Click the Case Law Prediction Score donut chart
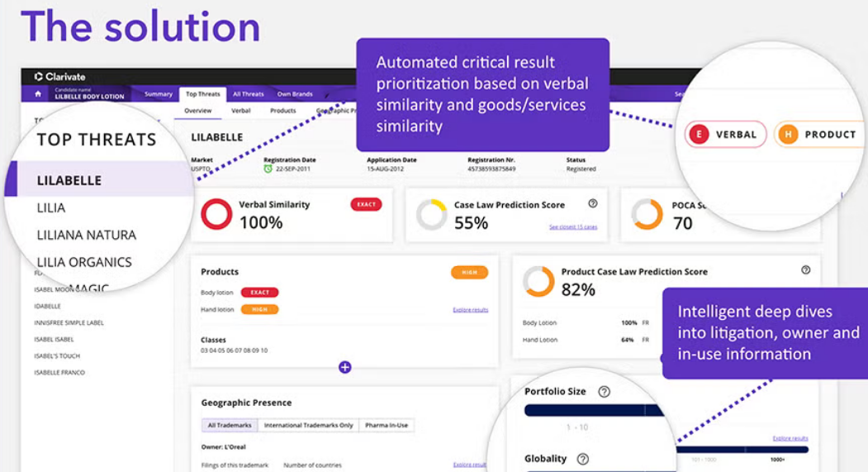Image resolution: width=868 pixels, height=472 pixels. coord(432,214)
